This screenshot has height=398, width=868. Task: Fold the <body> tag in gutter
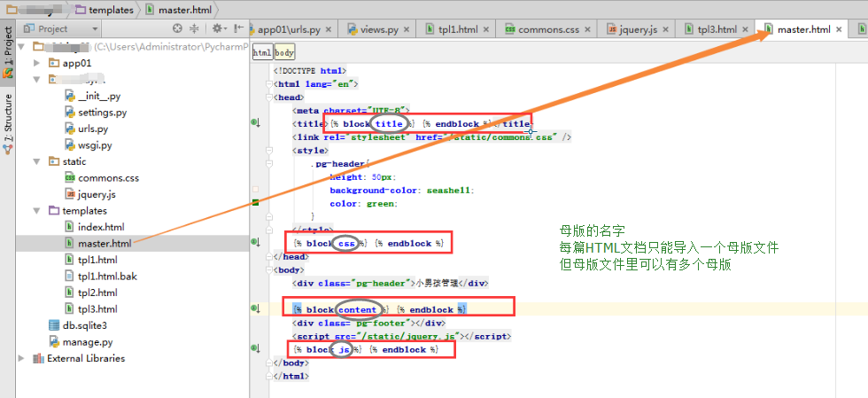point(269,270)
